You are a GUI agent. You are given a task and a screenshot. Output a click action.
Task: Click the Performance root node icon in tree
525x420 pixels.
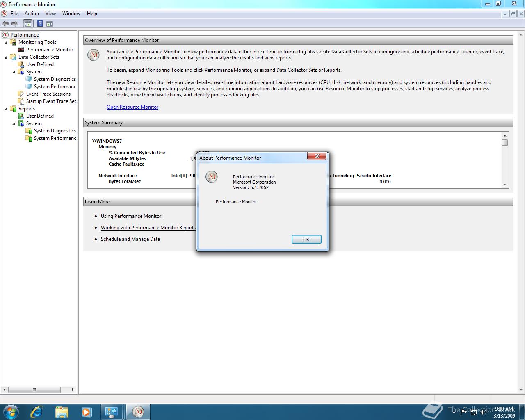(5, 35)
